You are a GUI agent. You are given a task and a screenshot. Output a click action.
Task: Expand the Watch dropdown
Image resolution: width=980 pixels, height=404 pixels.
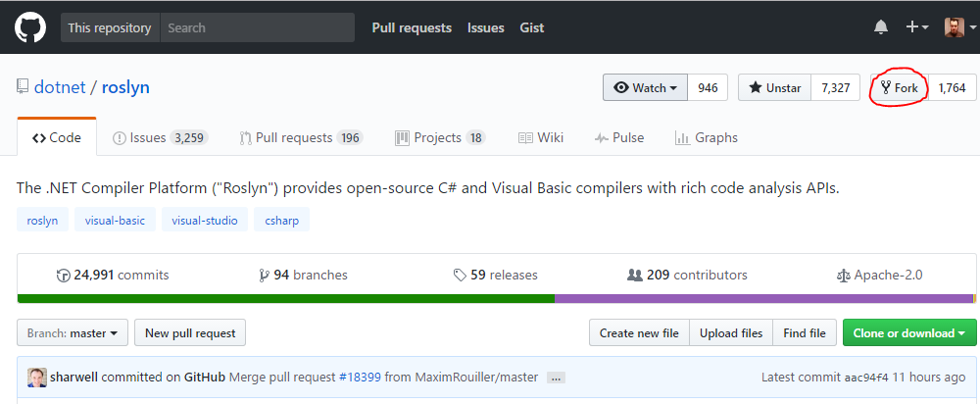[x=645, y=87]
